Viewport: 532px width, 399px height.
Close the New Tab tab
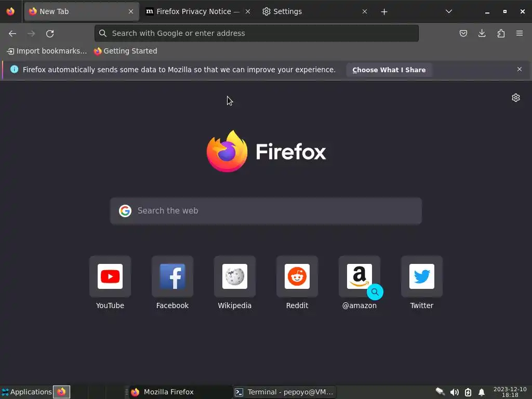(x=131, y=11)
